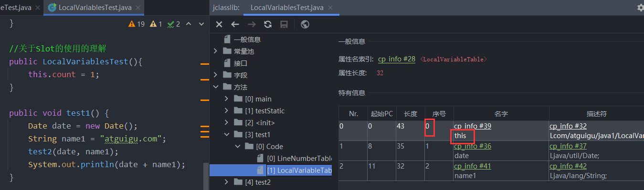
Task: Click the attribute length value 32
Action: tap(380, 73)
